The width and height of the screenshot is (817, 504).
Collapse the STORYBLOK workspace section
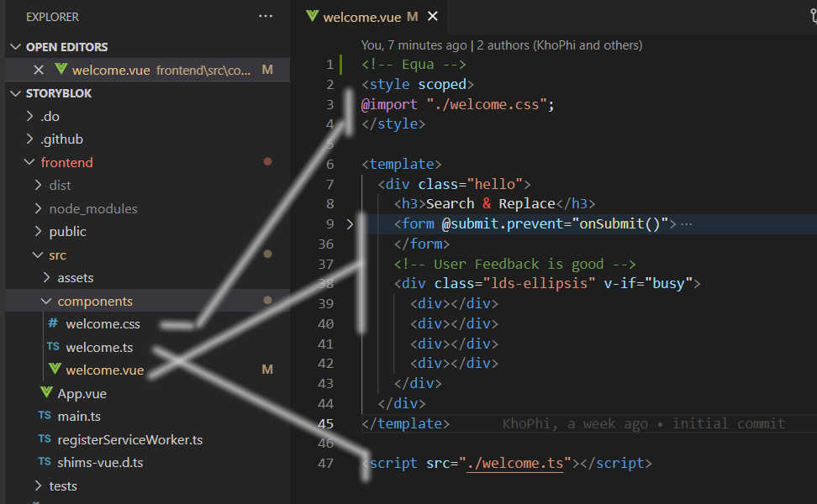tap(15, 93)
